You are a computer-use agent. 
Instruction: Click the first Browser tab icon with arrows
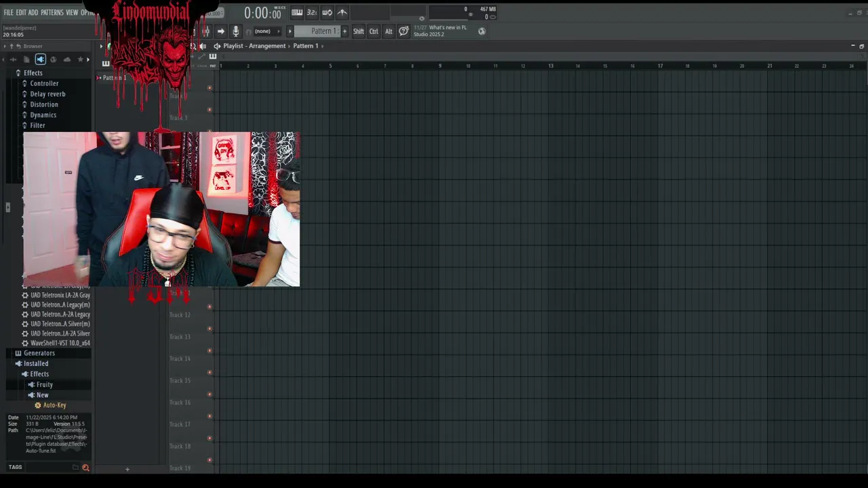(x=13, y=60)
